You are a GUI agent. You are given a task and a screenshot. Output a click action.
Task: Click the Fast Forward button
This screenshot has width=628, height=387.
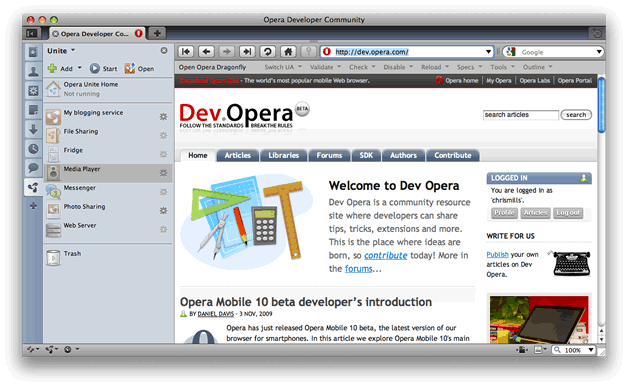tap(247, 52)
